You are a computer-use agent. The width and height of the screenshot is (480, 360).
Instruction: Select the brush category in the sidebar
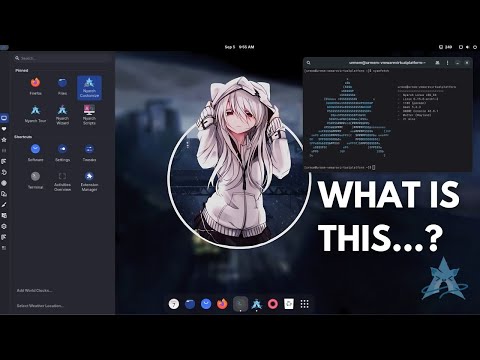4,205
